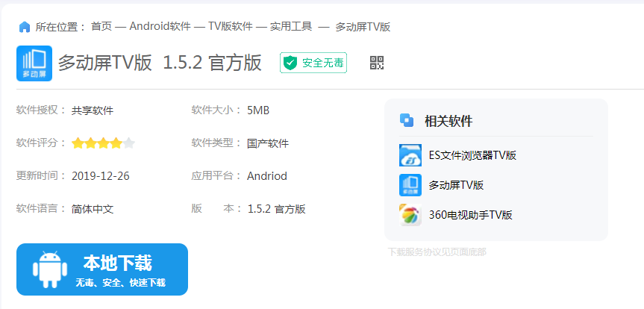Click 下载服务协议见页面底部 notice text

(x=437, y=252)
